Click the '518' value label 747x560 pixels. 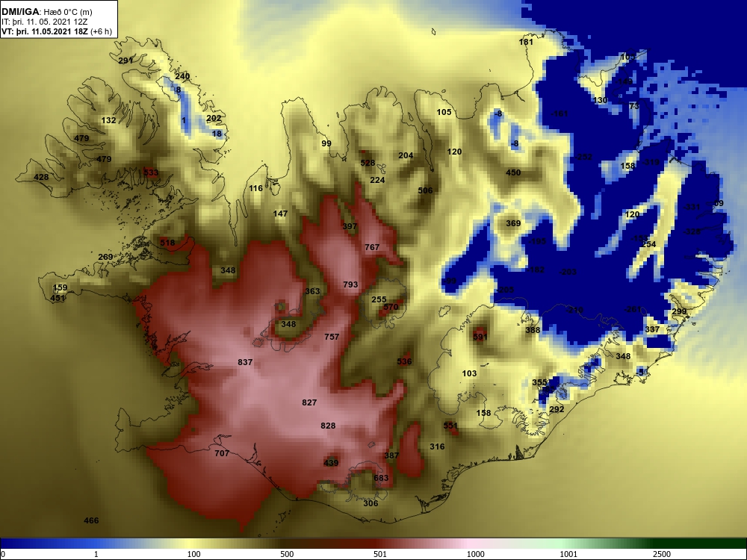167,243
